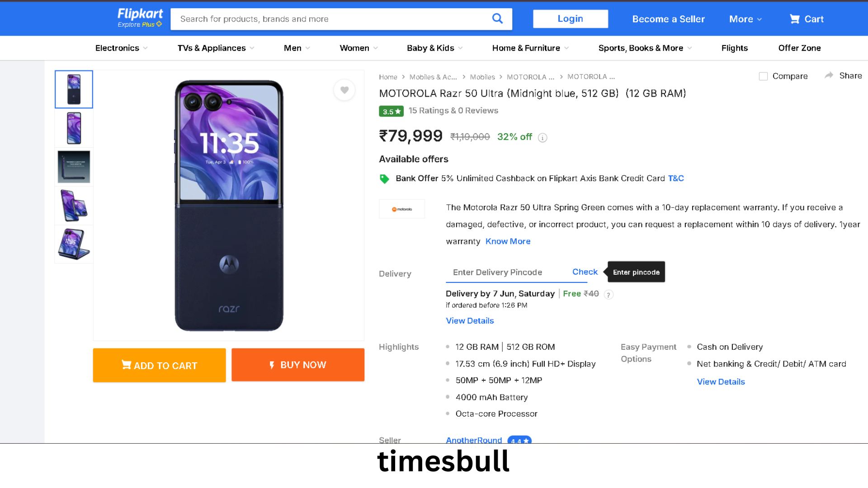Add phone to wishlist heart icon
868x488 pixels.
(x=344, y=90)
